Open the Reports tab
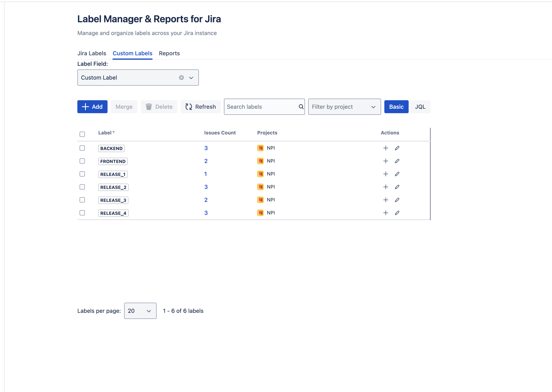The image size is (552, 392). (x=169, y=53)
